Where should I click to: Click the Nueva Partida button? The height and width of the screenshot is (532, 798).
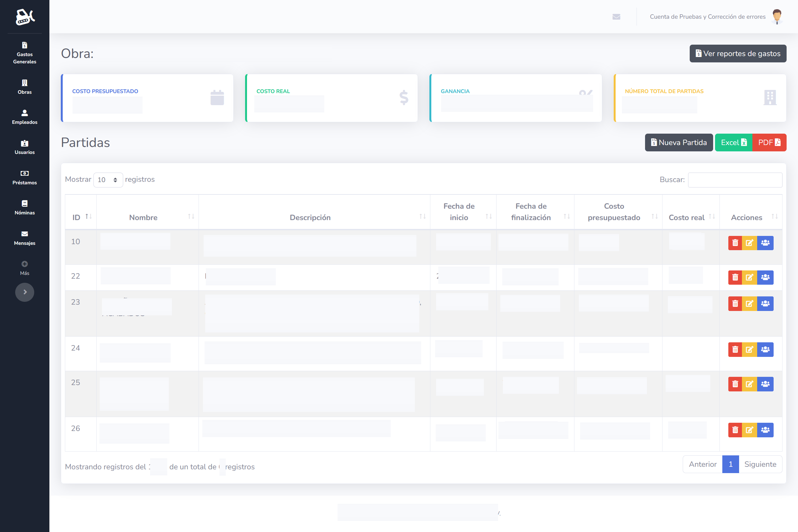pyautogui.click(x=679, y=142)
